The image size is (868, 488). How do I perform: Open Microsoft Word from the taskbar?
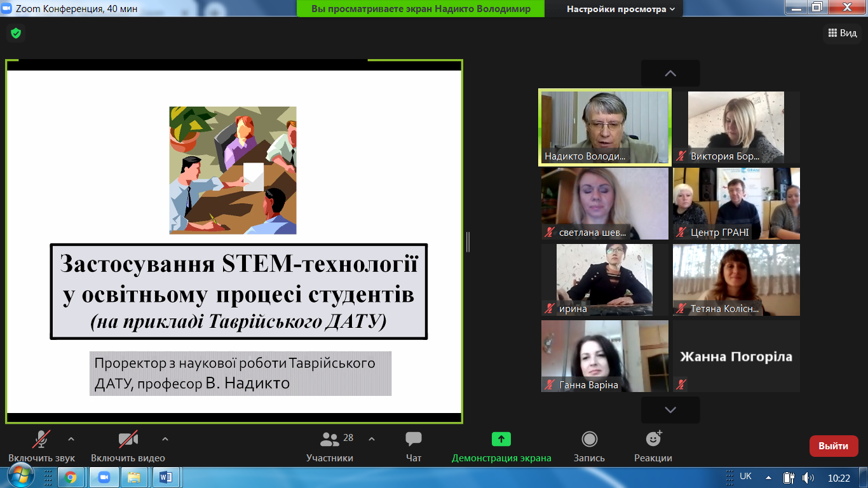coord(166,477)
